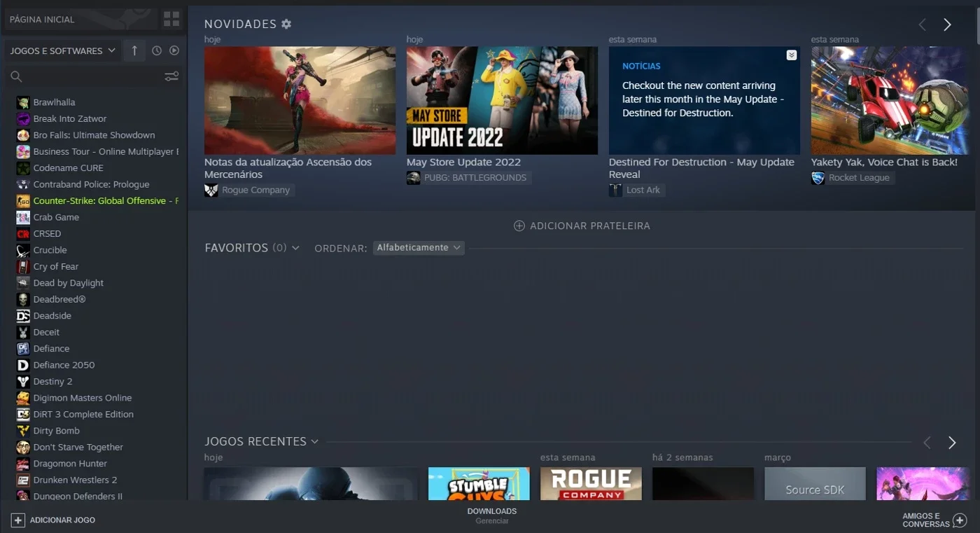Click the Dead by Daylight icon in sidebar

[23, 283]
